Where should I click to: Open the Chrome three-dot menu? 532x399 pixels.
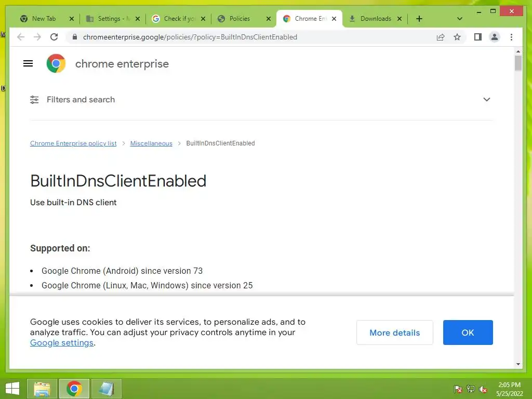pyautogui.click(x=511, y=37)
